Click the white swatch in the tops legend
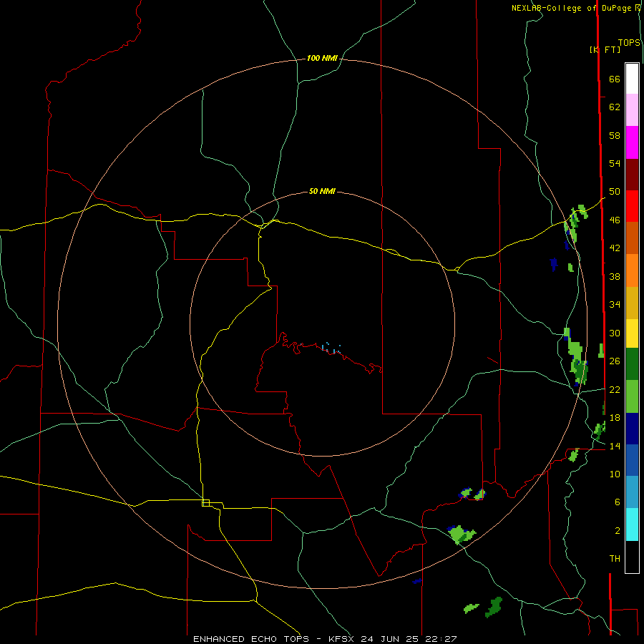Screen dimensions: 644x644 (632, 79)
